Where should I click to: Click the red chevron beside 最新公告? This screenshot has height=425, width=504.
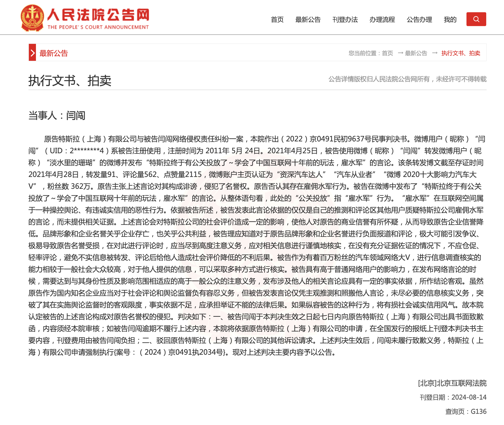click(x=32, y=52)
